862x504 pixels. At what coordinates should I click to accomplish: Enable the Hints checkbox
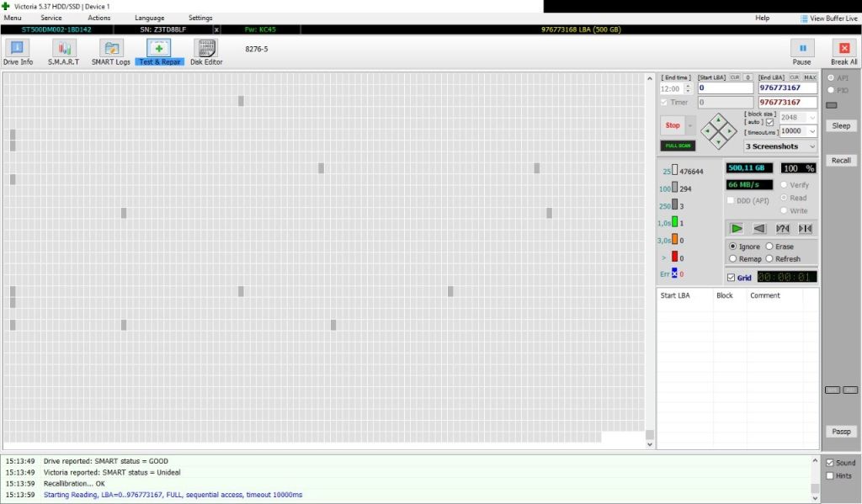click(830, 476)
